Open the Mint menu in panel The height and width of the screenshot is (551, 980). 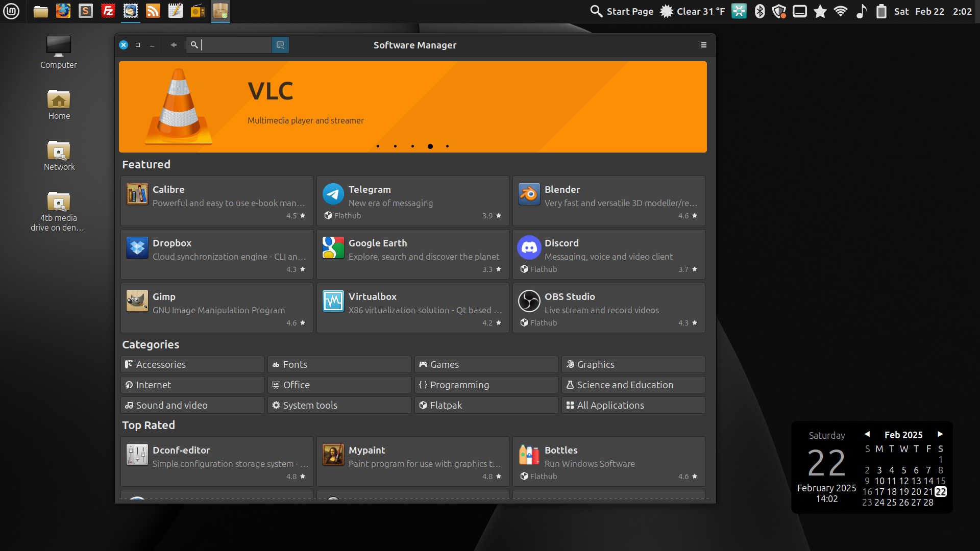(x=11, y=11)
